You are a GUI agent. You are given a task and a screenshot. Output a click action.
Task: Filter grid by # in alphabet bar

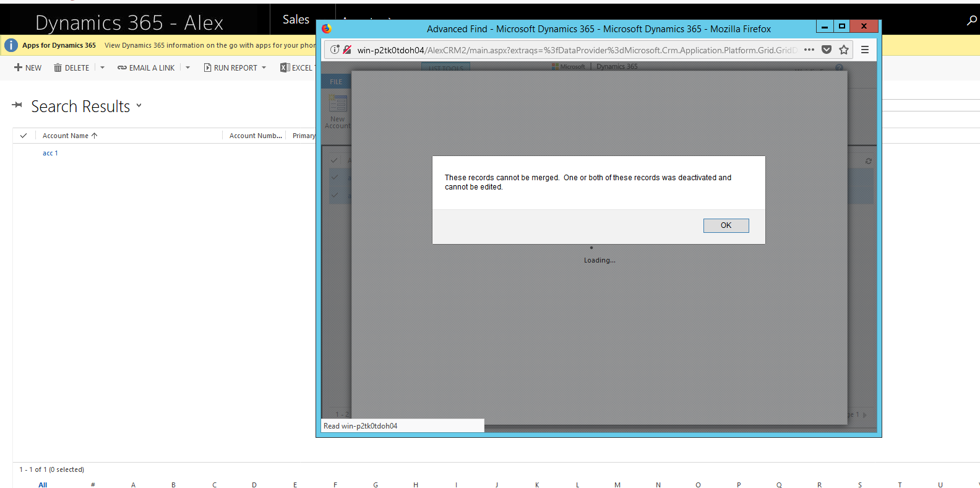93,485
